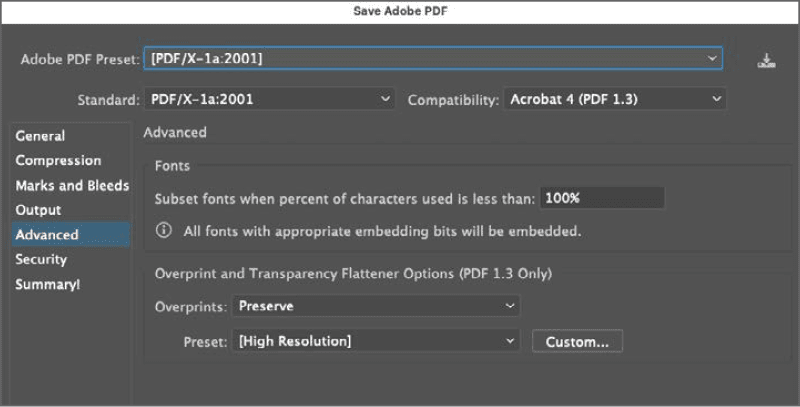Viewport: 800px width, 407px height.
Task: Click the 'Adobe PDF Preset:' label
Action: [80, 59]
